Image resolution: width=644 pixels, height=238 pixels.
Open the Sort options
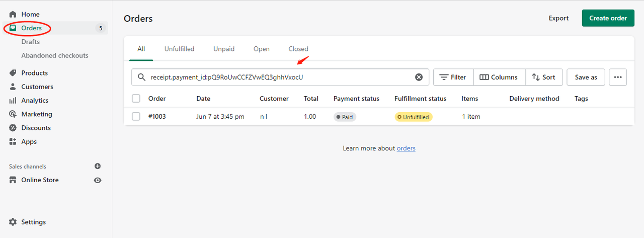(x=544, y=77)
